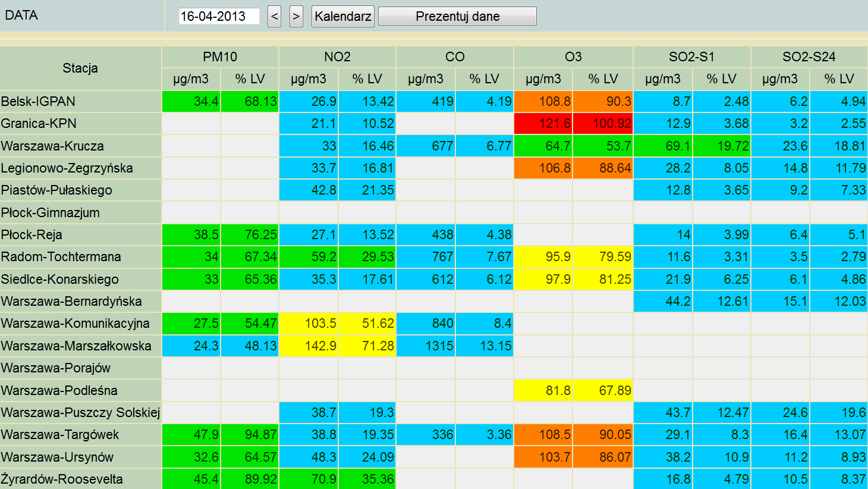This screenshot has height=489, width=868.
Task: Select Żyrardów-Roosevelta PM10 value 45.4
Action: (x=191, y=479)
